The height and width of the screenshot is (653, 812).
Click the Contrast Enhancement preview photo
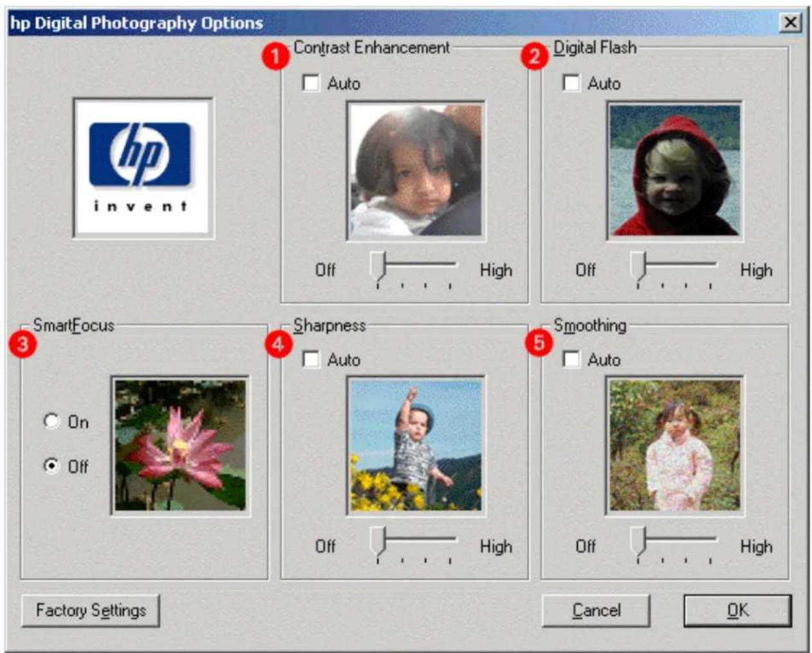click(416, 171)
